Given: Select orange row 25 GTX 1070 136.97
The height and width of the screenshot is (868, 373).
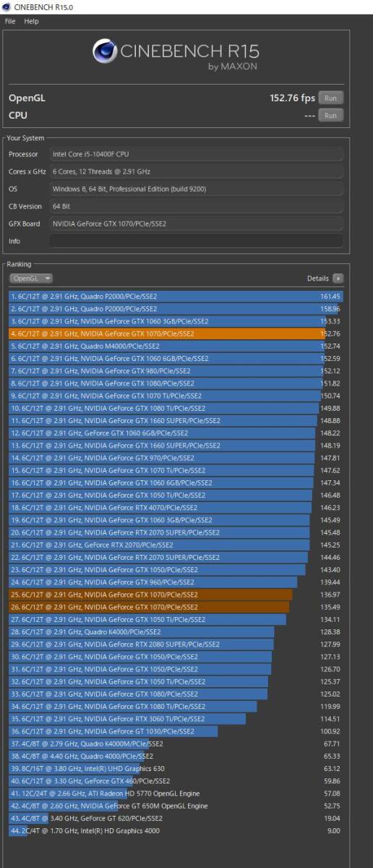Looking at the screenshot, I should (176, 595).
